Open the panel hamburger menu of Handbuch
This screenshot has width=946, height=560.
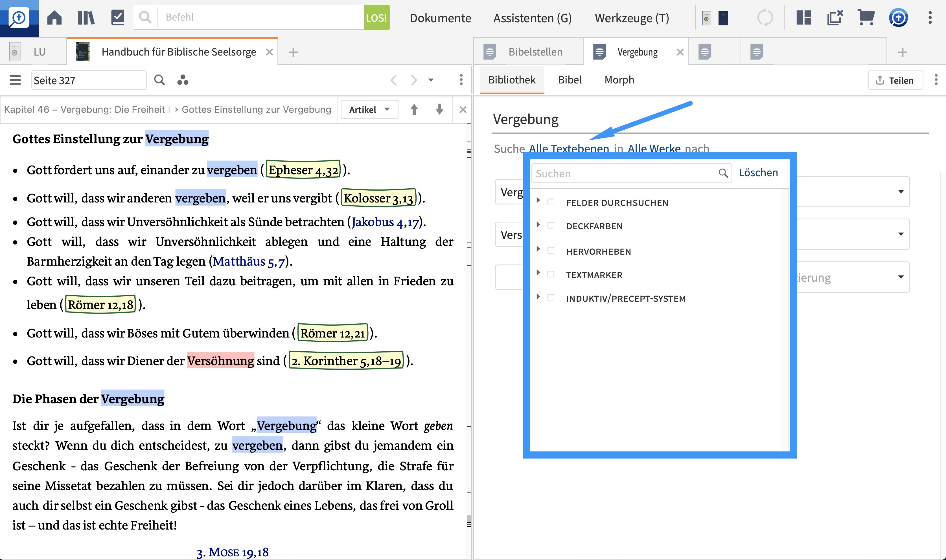click(15, 80)
